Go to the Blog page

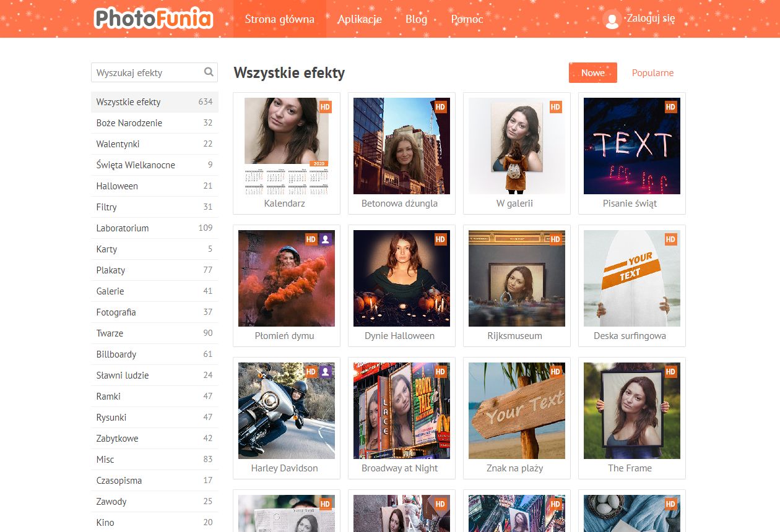tap(417, 19)
